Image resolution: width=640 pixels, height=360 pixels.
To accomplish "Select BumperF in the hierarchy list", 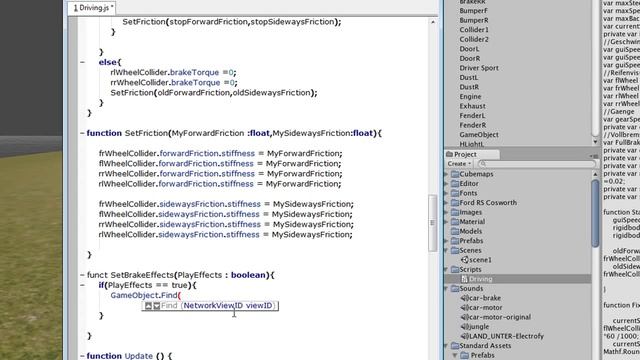I will tap(473, 11).
